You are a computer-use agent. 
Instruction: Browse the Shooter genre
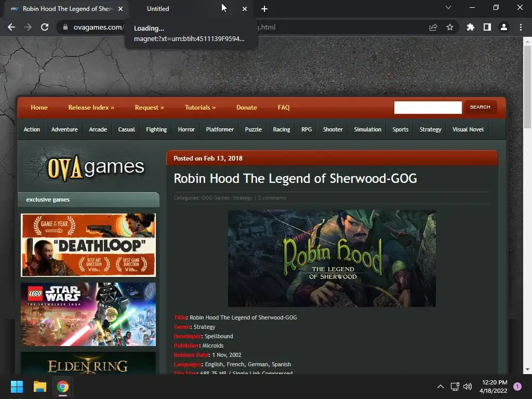(333, 129)
